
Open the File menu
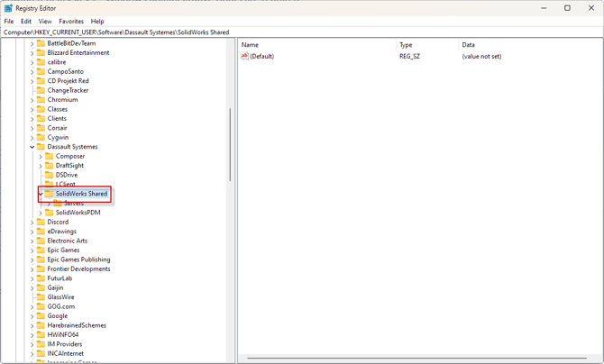(9, 22)
